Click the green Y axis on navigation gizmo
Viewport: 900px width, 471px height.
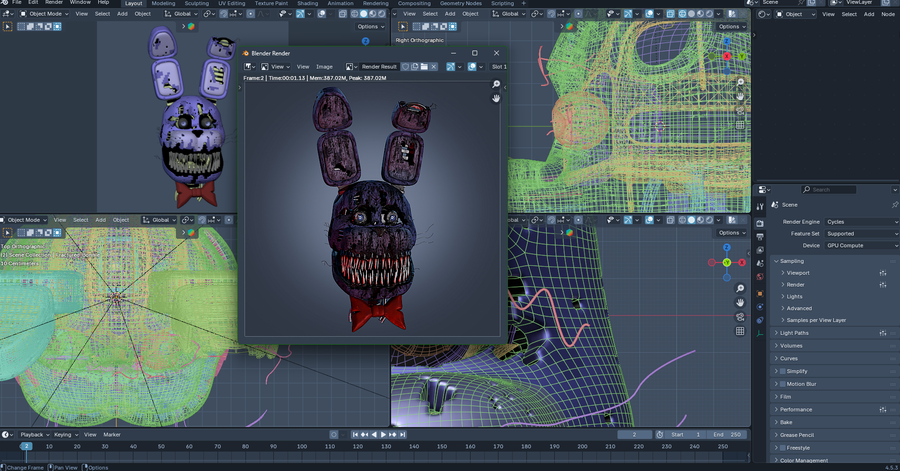pyautogui.click(x=727, y=262)
